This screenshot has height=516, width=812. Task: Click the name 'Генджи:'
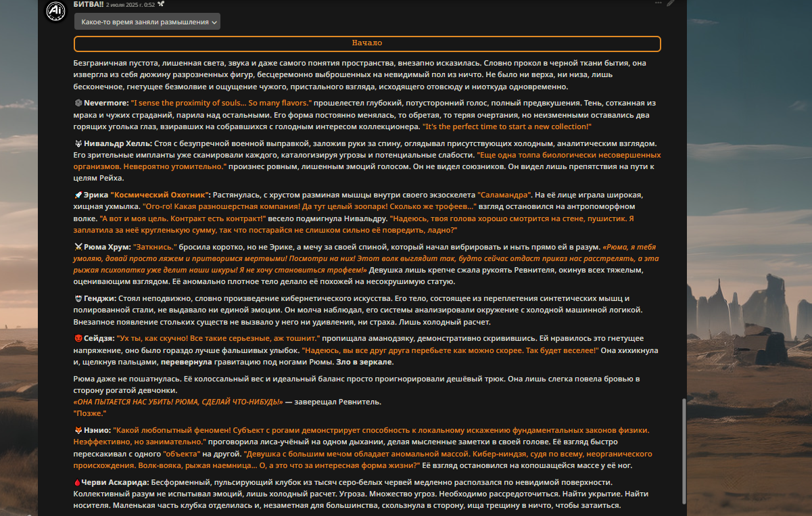pos(99,298)
